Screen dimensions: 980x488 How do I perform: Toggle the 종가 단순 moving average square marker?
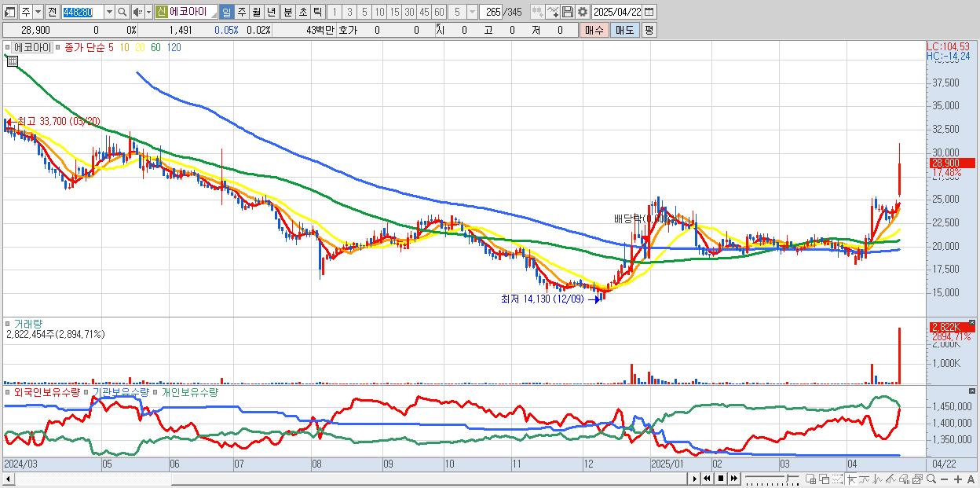point(59,47)
